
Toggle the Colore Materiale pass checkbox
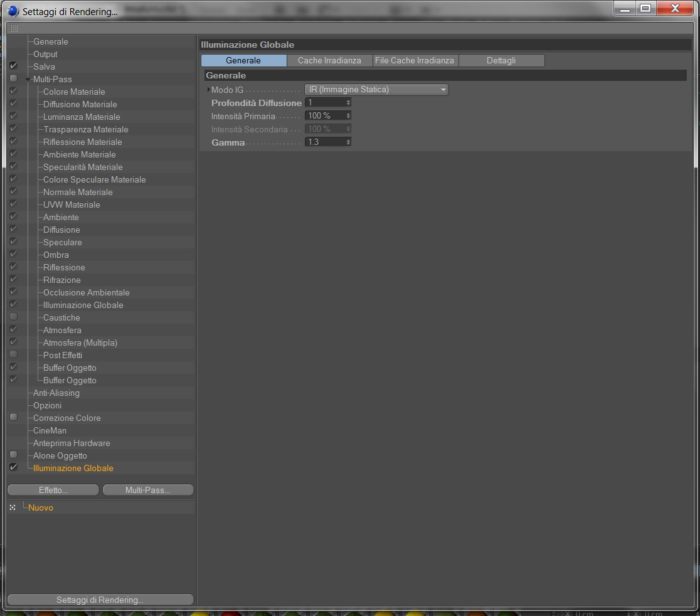pyautogui.click(x=13, y=90)
